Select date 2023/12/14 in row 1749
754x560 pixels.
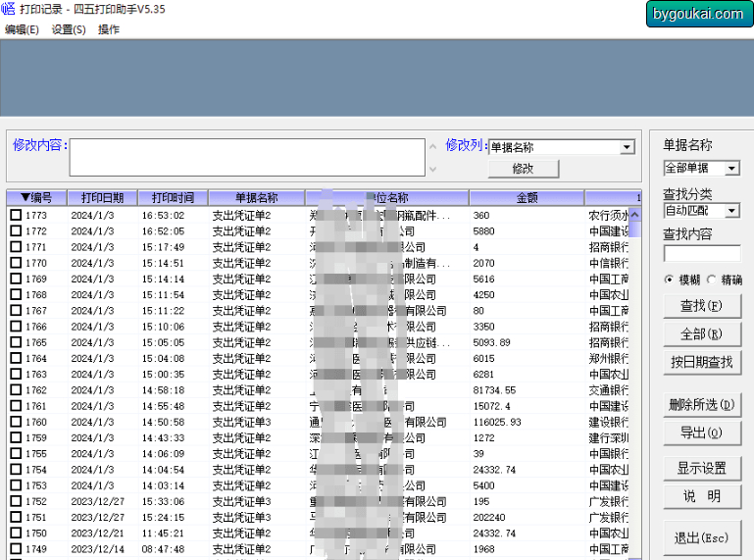(x=98, y=549)
